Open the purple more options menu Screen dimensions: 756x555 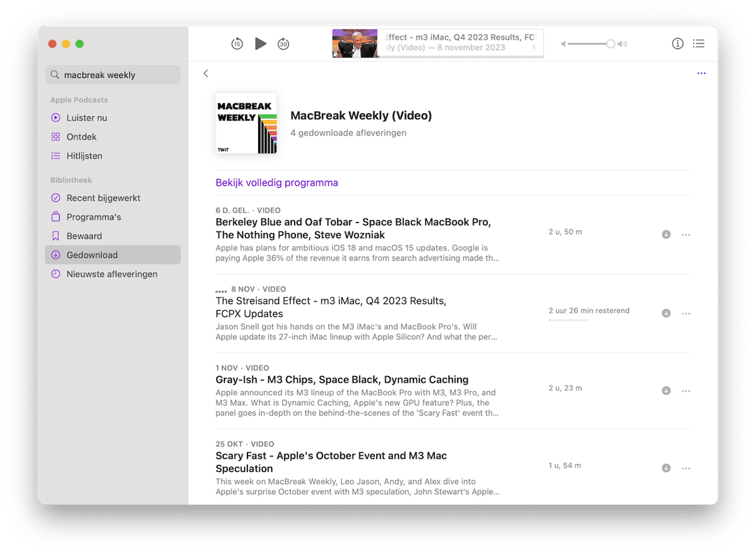pos(701,73)
